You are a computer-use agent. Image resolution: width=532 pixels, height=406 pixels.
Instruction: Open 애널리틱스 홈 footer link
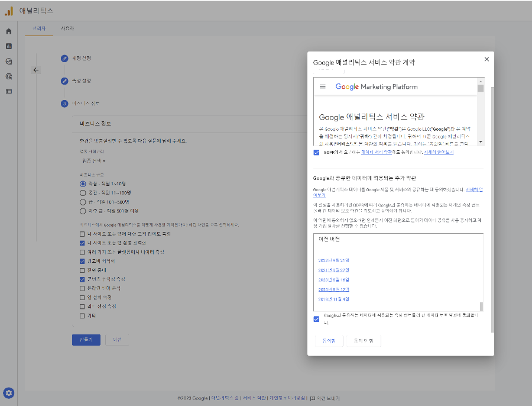click(x=225, y=398)
